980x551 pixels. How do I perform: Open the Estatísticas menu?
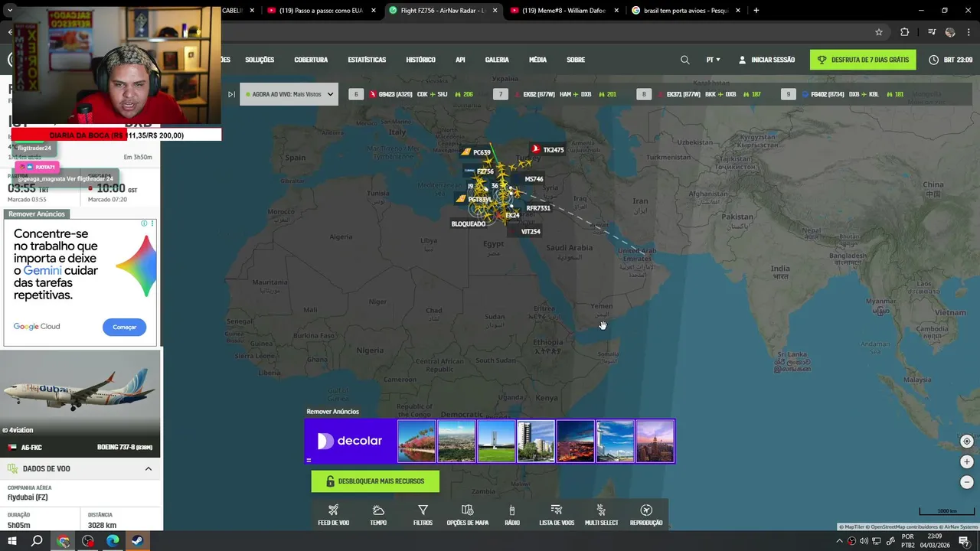[367, 60]
